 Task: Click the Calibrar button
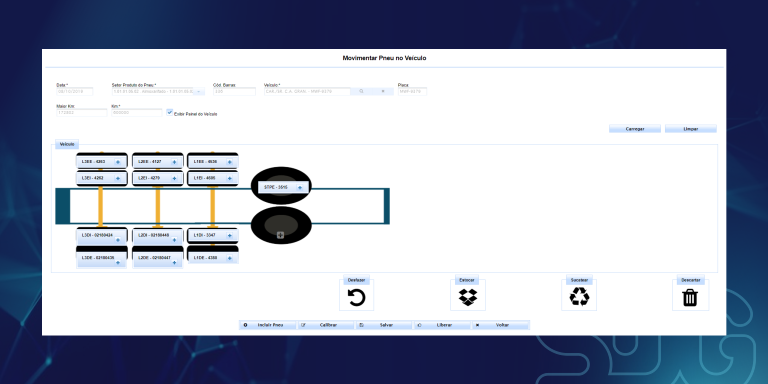pyautogui.click(x=326, y=325)
